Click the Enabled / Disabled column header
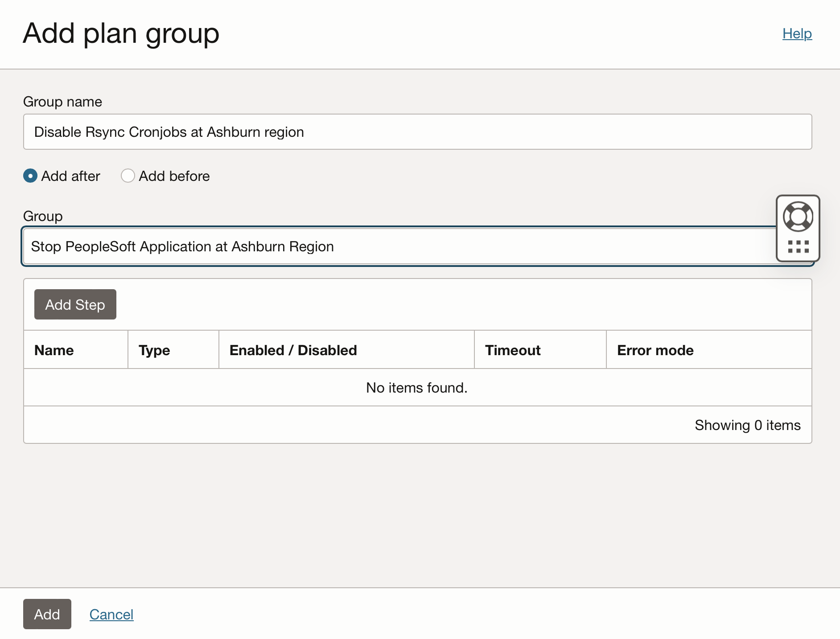The width and height of the screenshot is (840, 639). pyautogui.click(x=346, y=350)
